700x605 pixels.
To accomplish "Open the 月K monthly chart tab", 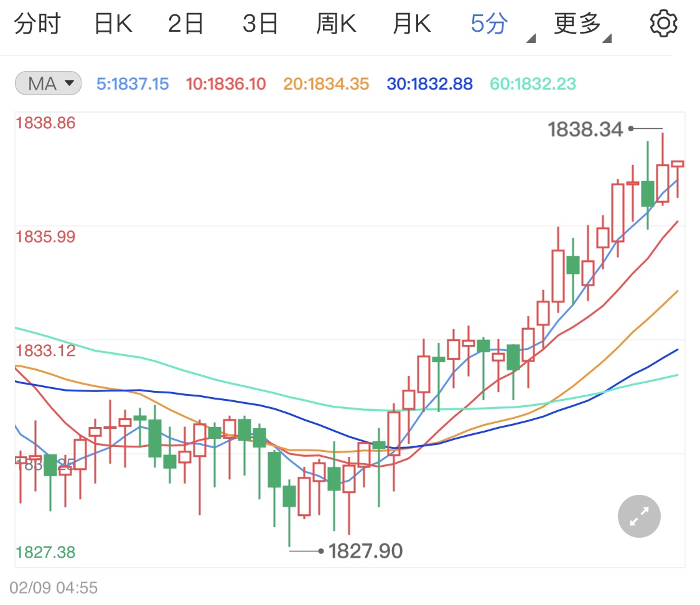I will click(x=412, y=24).
